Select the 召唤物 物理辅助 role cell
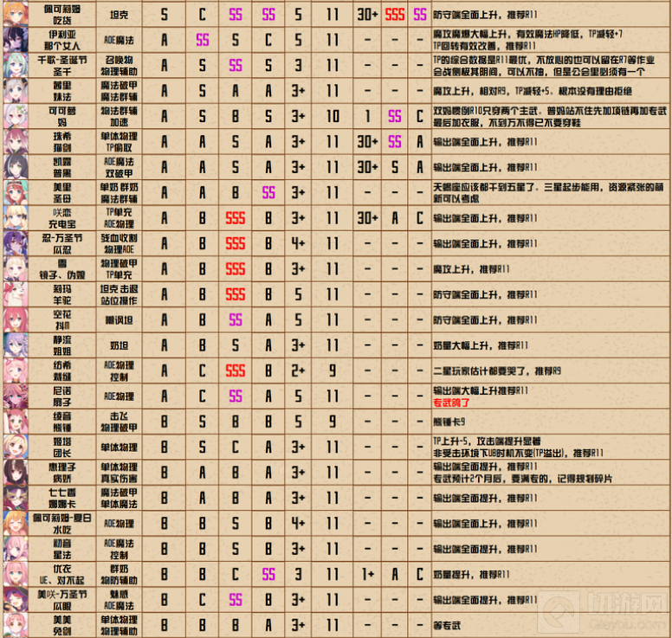This screenshot has width=672, height=638. (120, 66)
